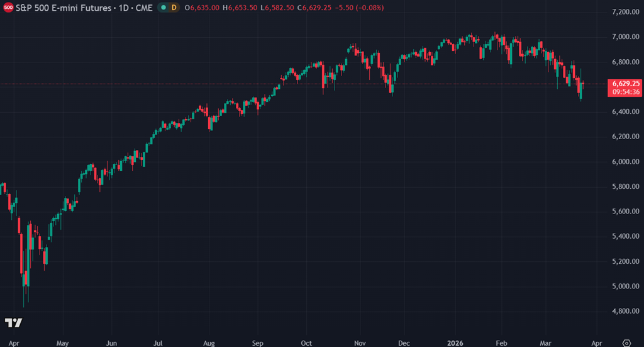This screenshot has width=644, height=347.
Task: Open the TradingView logo in chart corner
Action: 14,323
